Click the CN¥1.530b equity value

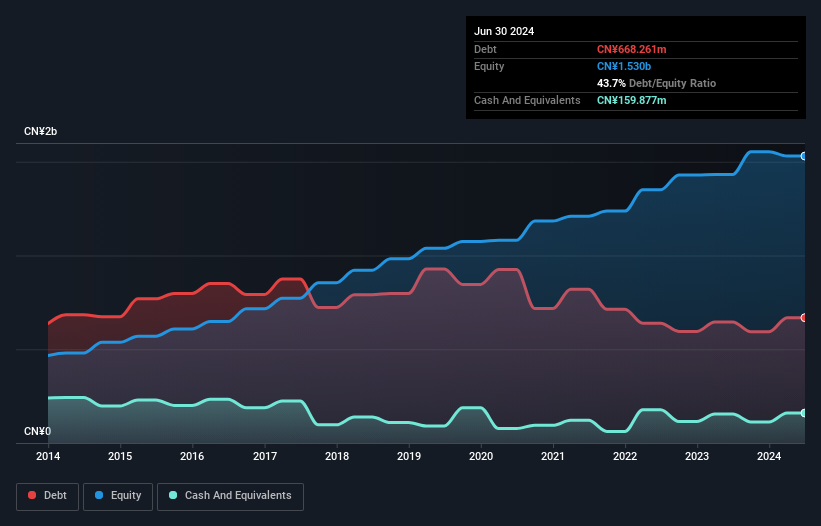click(624, 66)
